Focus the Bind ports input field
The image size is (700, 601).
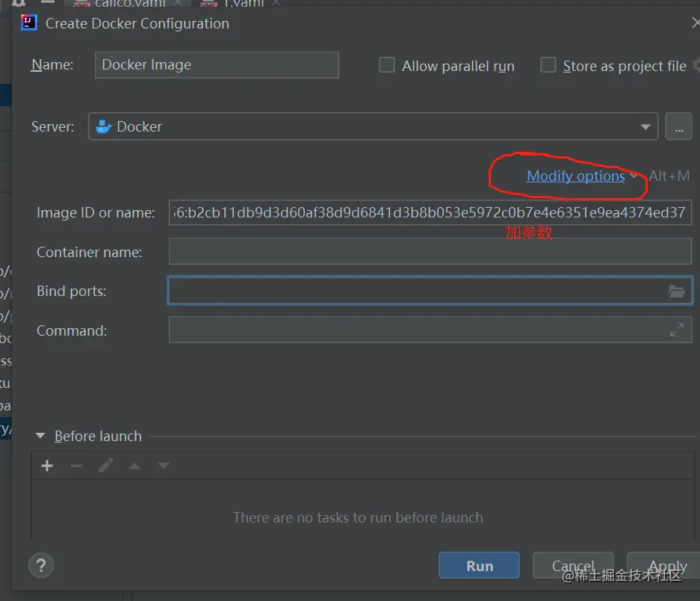pos(430,291)
